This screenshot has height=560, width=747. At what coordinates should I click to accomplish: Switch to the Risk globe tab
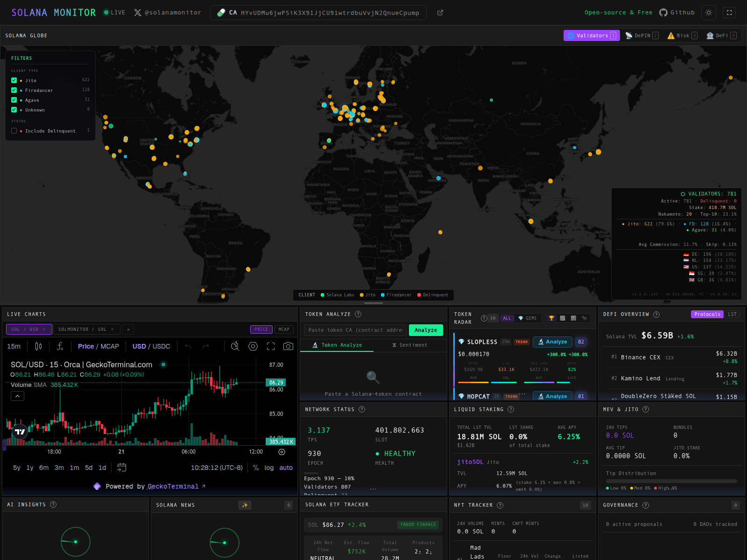(x=682, y=35)
